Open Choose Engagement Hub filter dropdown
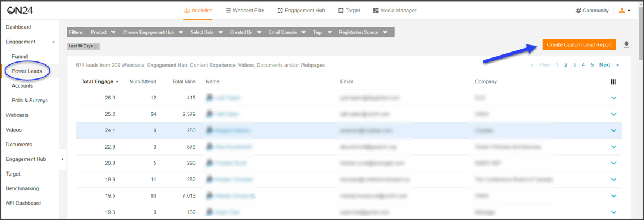644x220 pixels. 153,32
